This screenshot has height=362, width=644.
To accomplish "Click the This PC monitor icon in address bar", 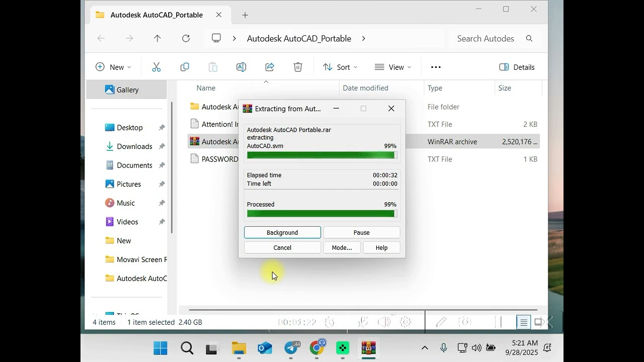I will pos(216,38).
